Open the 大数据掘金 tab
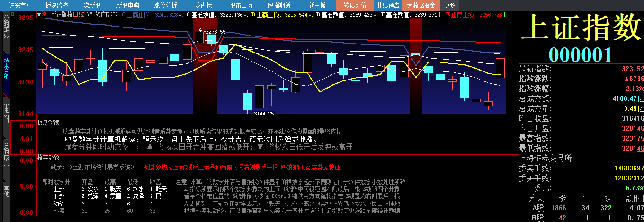Viewport: 644px width, 222px height. (422, 5)
